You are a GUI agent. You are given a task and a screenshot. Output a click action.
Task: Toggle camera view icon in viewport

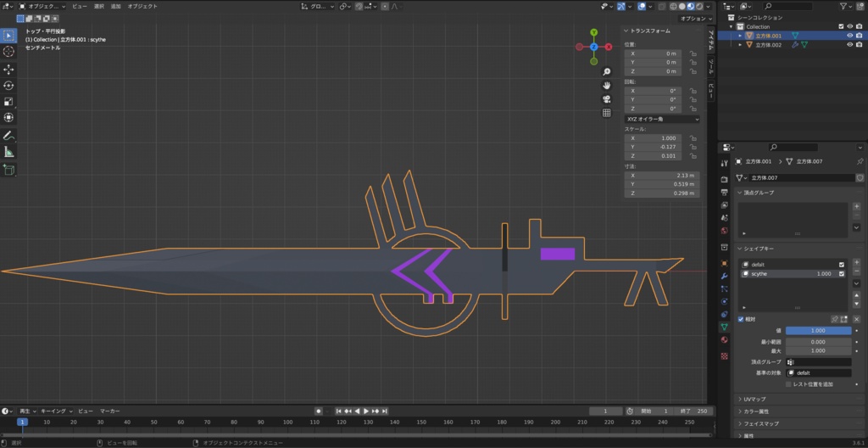(x=607, y=99)
